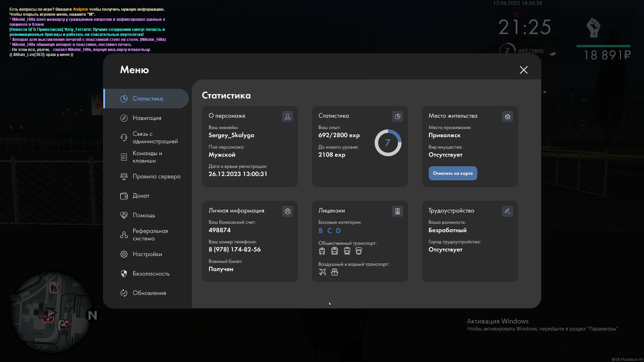Click the fist weapon icon in HUD
This screenshot has height=362, width=644.
(x=593, y=27)
